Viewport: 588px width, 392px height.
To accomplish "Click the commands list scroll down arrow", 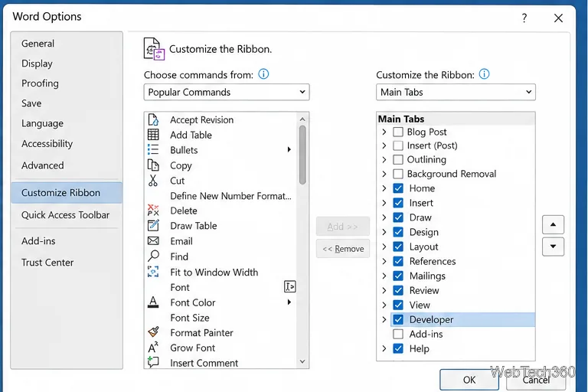I will click(302, 361).
